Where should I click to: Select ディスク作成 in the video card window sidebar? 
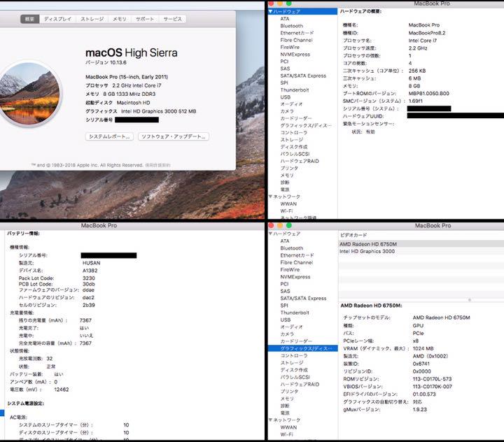(294, 370)
